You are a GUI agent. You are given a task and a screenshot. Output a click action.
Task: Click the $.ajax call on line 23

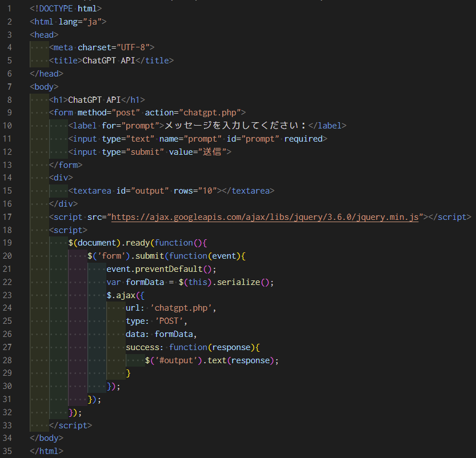(x=121, y=295)
